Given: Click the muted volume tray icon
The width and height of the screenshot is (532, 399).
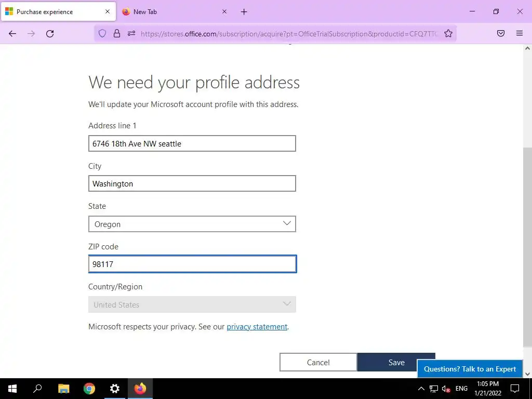Looking at the screenshot, I should [446, 389].
